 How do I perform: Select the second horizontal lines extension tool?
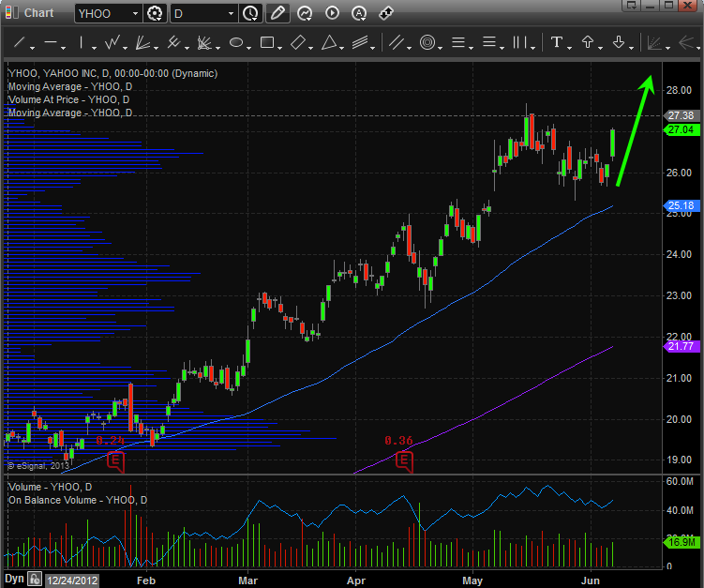tap(489, 43)
